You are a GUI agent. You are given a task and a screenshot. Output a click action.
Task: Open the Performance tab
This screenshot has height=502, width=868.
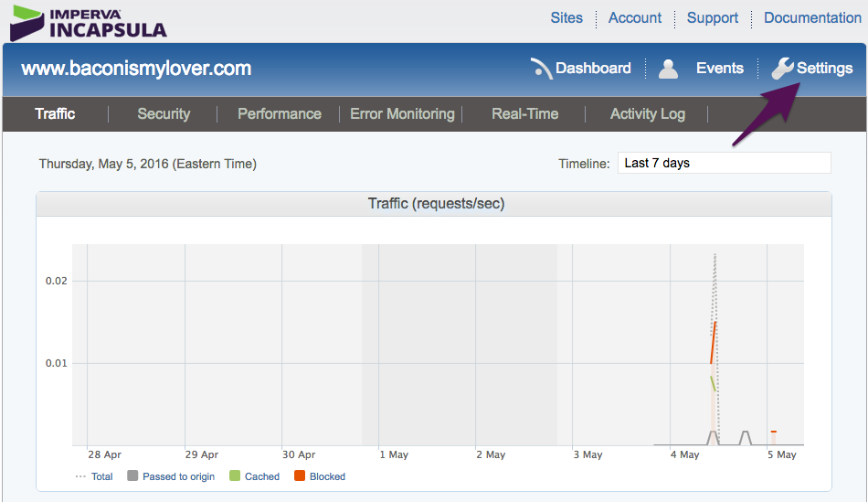(280, 114)
